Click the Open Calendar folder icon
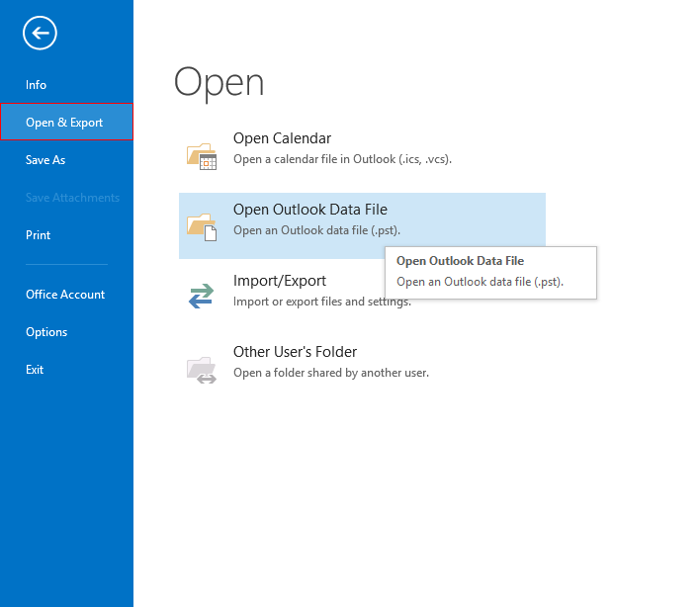Screen dimensions: 700x607 (x=202, y=156)
